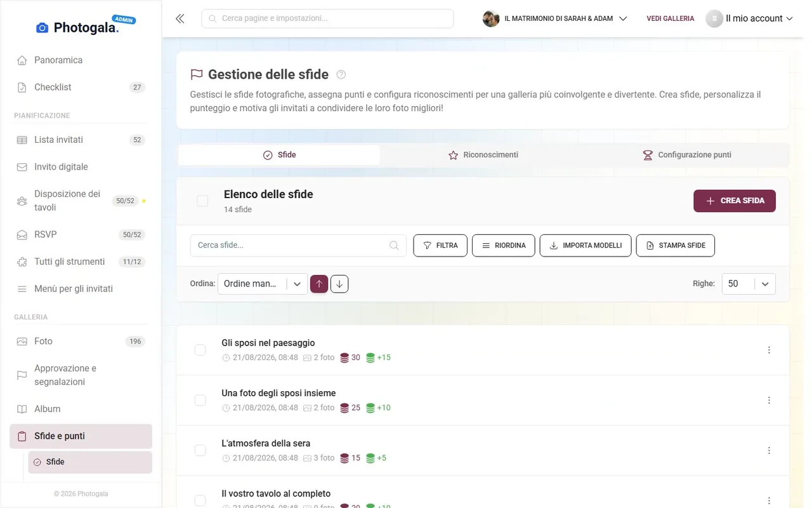Screen dimensions: 812x508
Task: Open options menu for Gli sposi nel paesaggio
Action: coord(769,350)
